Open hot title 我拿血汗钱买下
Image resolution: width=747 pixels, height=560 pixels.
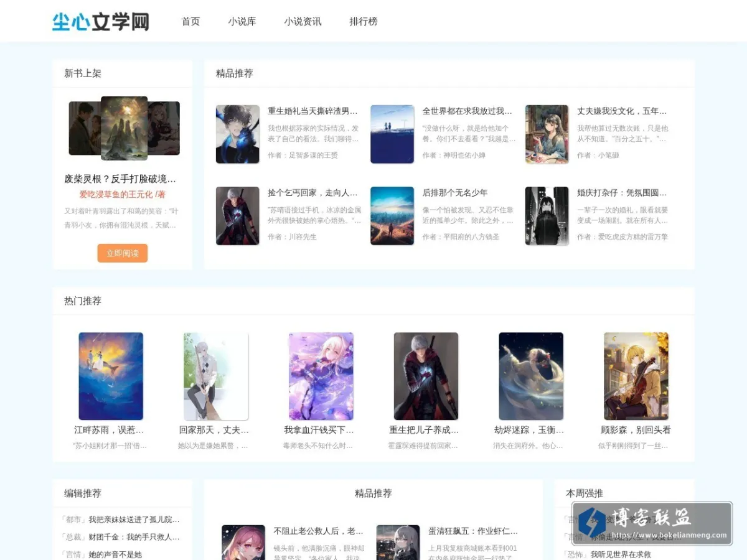(x=319, y=430)
